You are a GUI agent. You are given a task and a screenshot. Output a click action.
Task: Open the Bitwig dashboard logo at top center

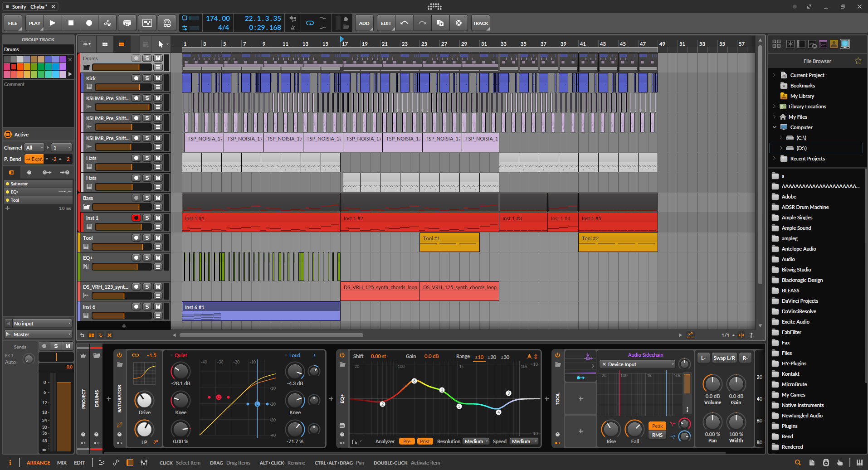coord(434,6)
